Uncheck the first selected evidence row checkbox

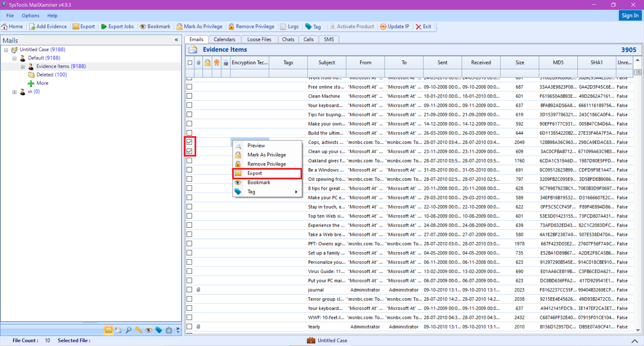point(190,142)
